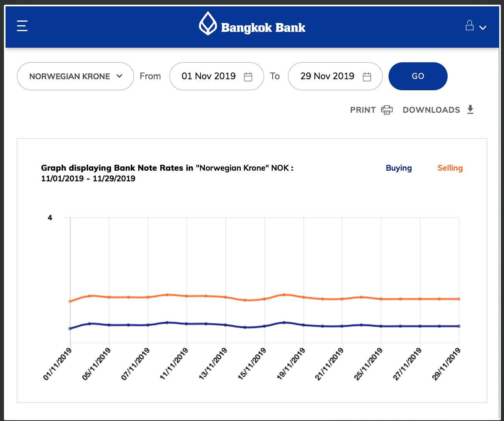Click the 29 Nov 2019 date field
The image size is (504, 421).
[x=327, y=76]
